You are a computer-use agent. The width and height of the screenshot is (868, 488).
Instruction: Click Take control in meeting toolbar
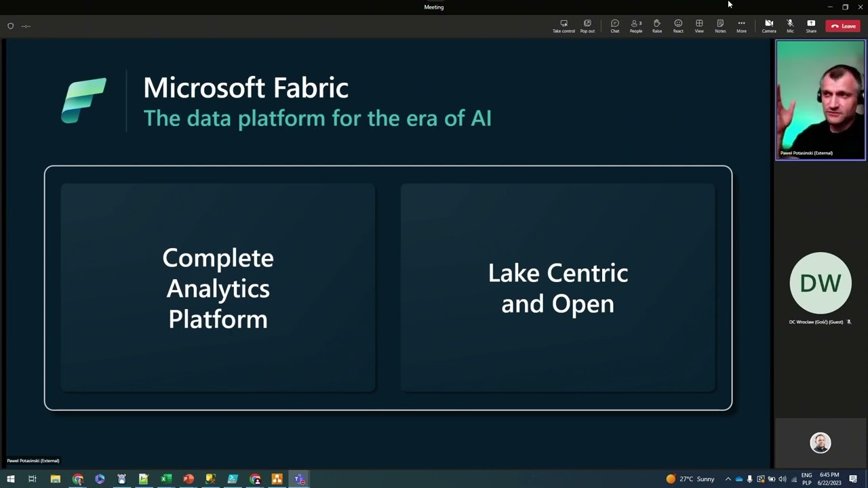(x=564, y=26)
